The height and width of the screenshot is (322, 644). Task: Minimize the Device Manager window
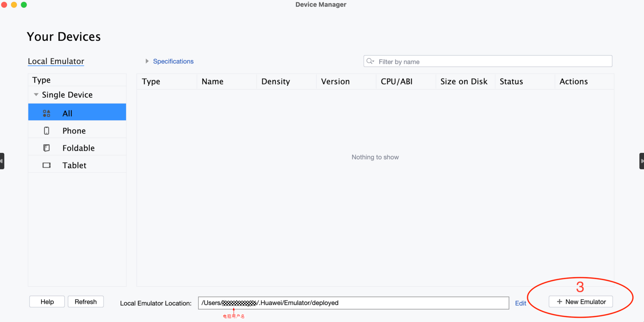pyautogui.click(x=14, y=5)
